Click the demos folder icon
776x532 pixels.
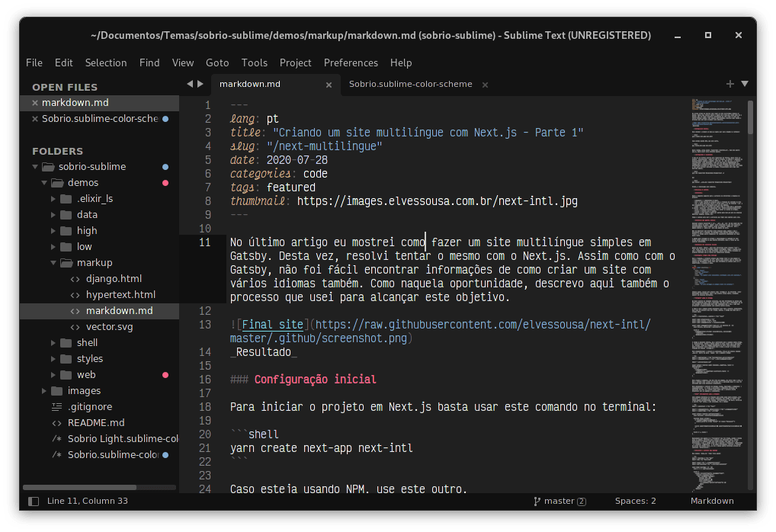tap(57, 183)
